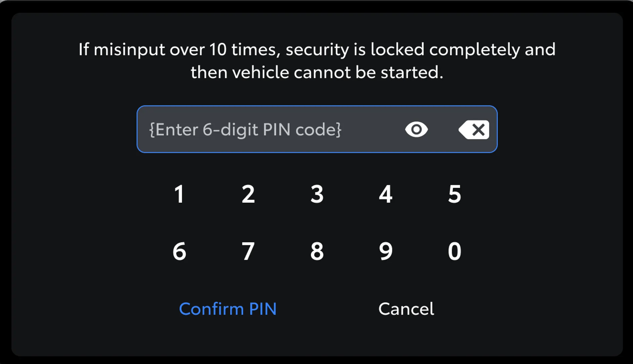
Task: Show the entered PIN digits
Action: coord(416,129)
